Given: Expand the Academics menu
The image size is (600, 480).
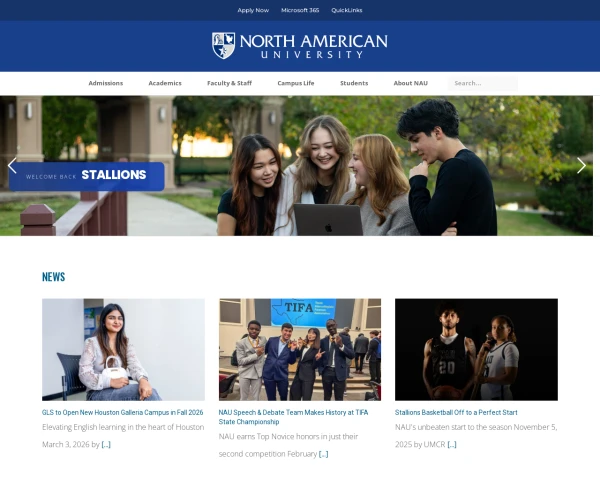Looking at the screenshot, I should (165, 83).
